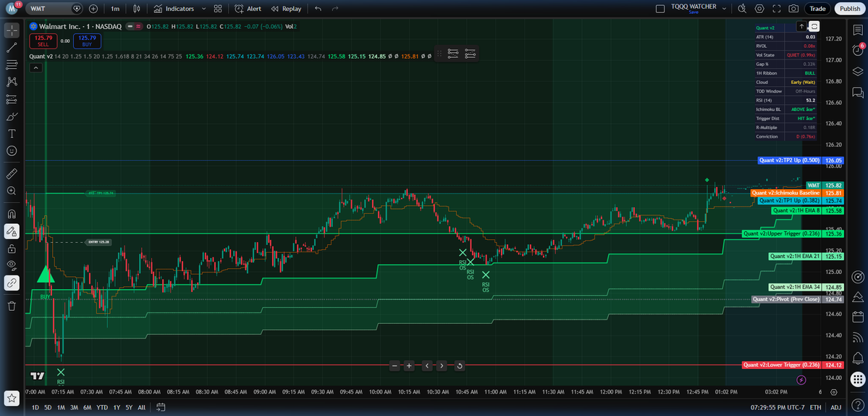Select the brush drawing tool

click(12, 117)
